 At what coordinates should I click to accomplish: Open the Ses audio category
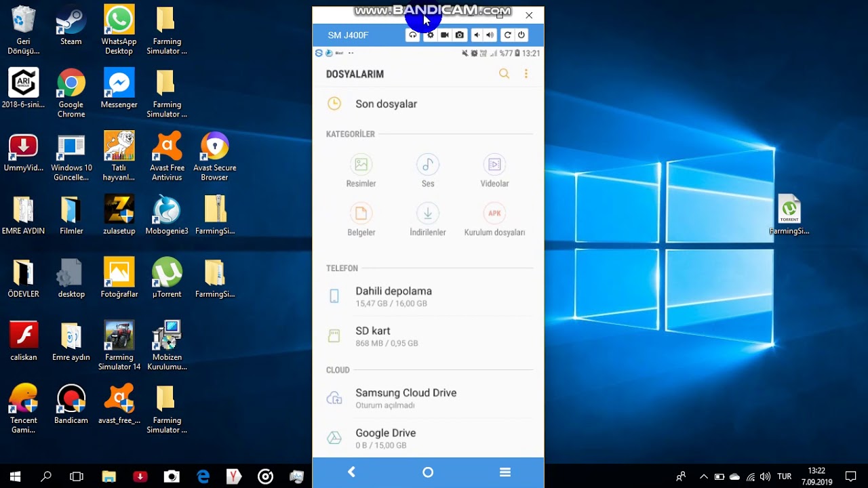click(428, 171)
